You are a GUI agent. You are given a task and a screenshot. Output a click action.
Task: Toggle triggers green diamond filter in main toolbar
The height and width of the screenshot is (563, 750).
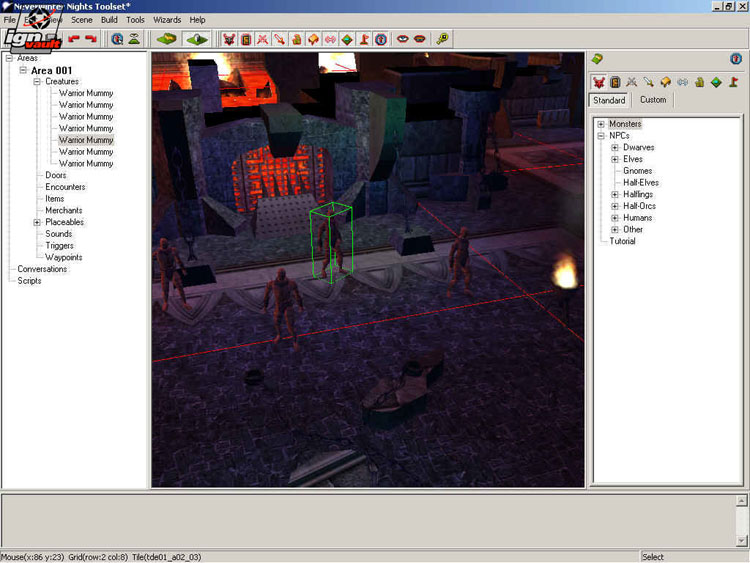(347, 39)
